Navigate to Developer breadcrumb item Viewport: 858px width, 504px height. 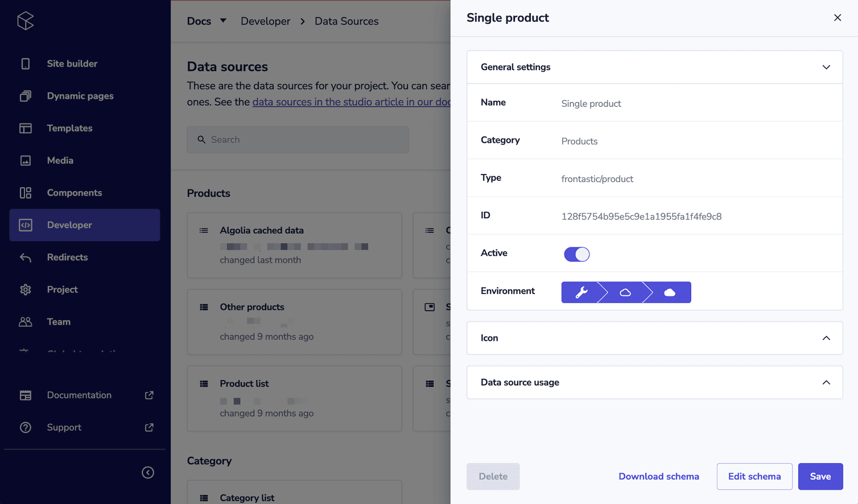coord(265,21)
